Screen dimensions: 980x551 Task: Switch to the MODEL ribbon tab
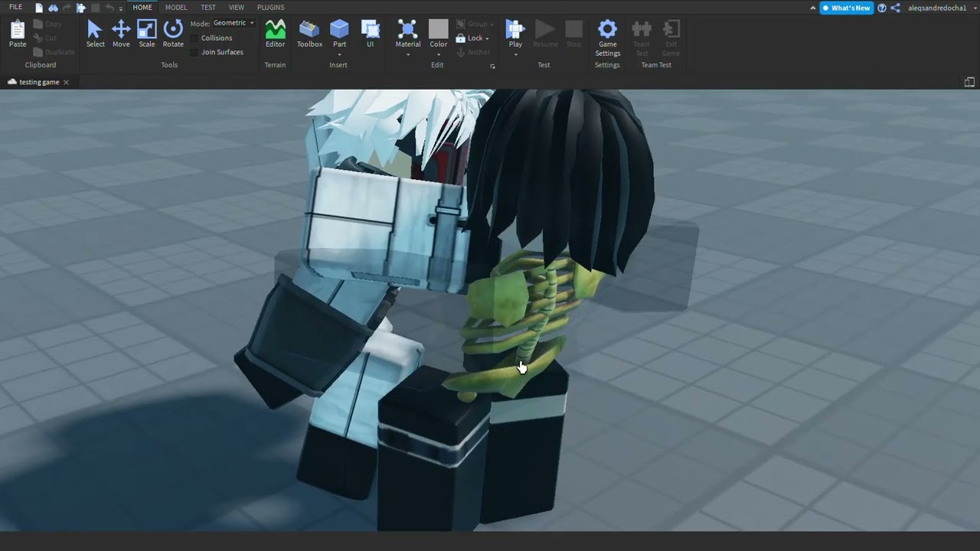tap(176, 8)
